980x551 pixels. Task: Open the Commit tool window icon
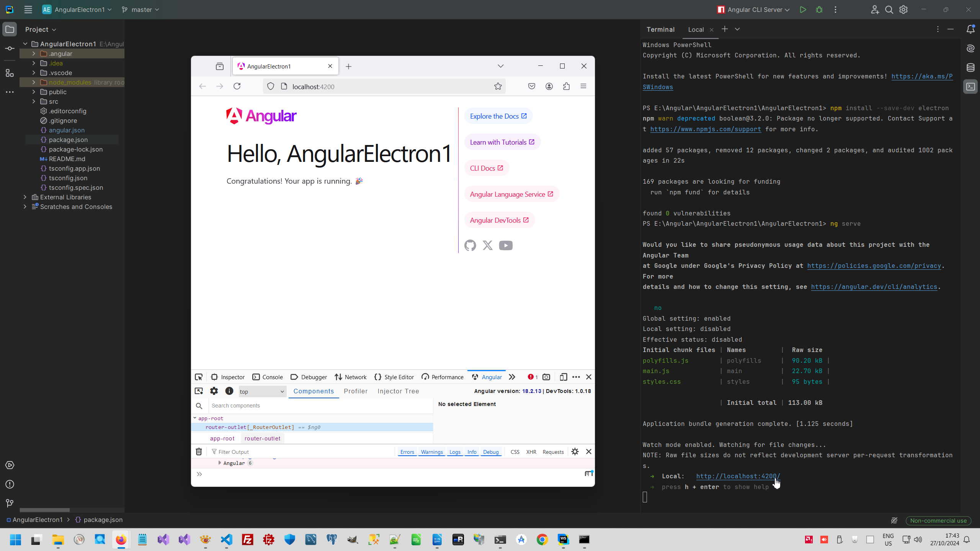coord(10,49)
